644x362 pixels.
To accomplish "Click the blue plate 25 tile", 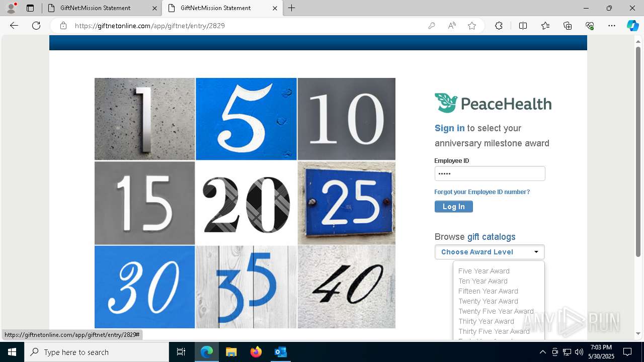I will pyautogui.click(x=346, y=203).
